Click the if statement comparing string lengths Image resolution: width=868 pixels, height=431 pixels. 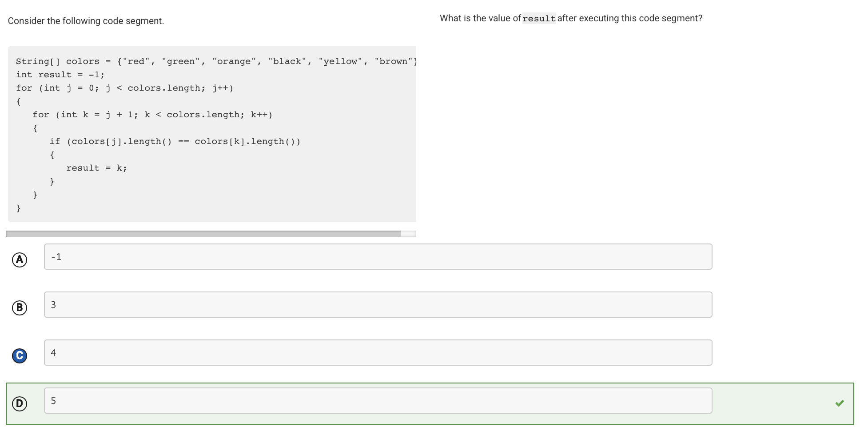pos(175,141)
